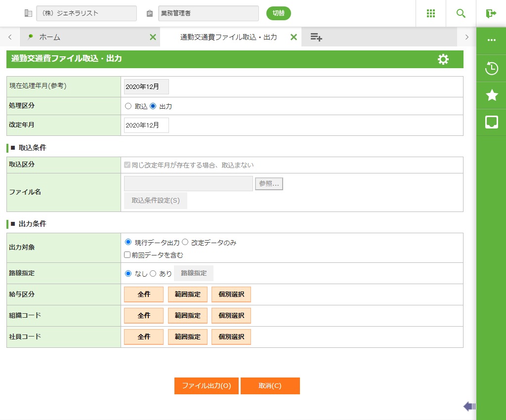Click the 改定年月 input field
The width and height of the screenshot is (506, 420).
tap(146, 126)
